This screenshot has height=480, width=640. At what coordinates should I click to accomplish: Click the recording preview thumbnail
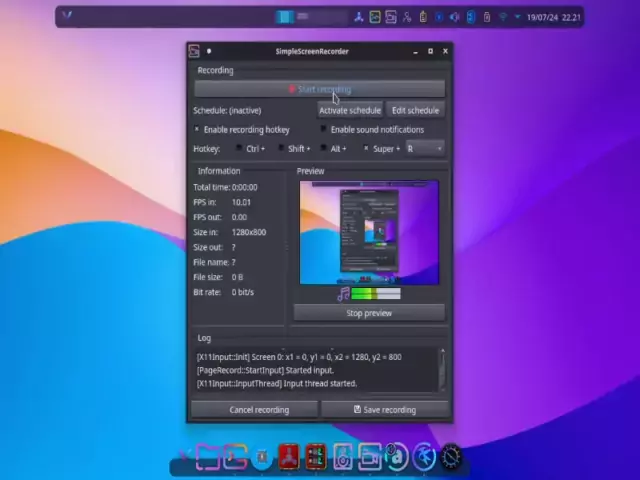369,232
